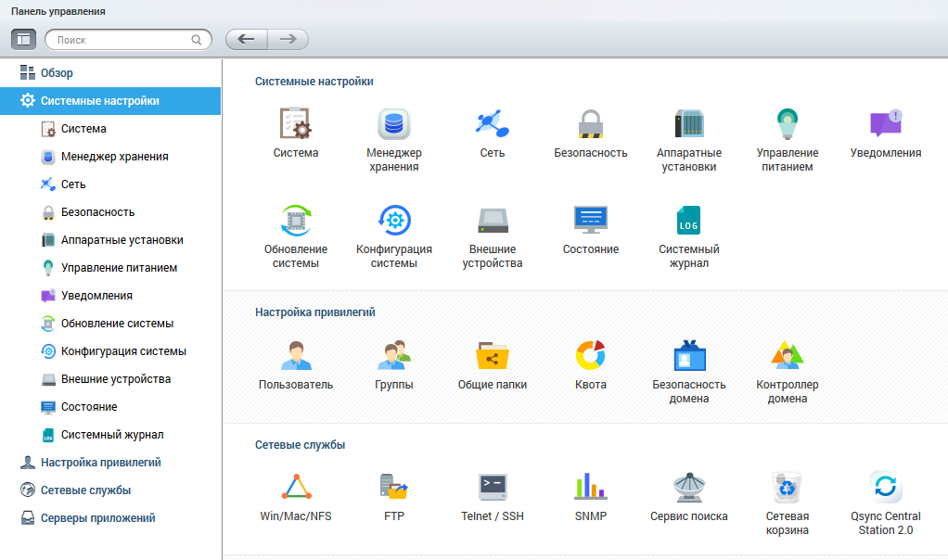Expand Серверы приложений in the sidebar
The width and height of the screenshot is (948, 560).
(97, 518)
